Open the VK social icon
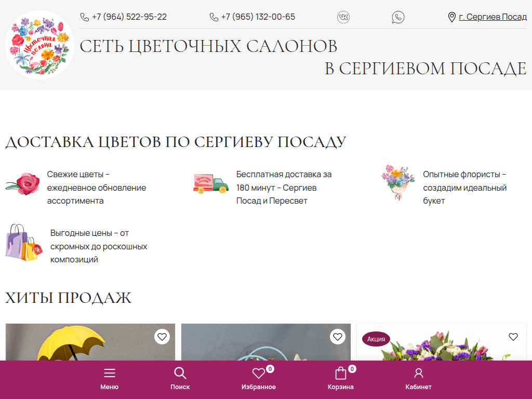This screenshot has width=532, height=399. pyautogui.click(x=343, y=17)
